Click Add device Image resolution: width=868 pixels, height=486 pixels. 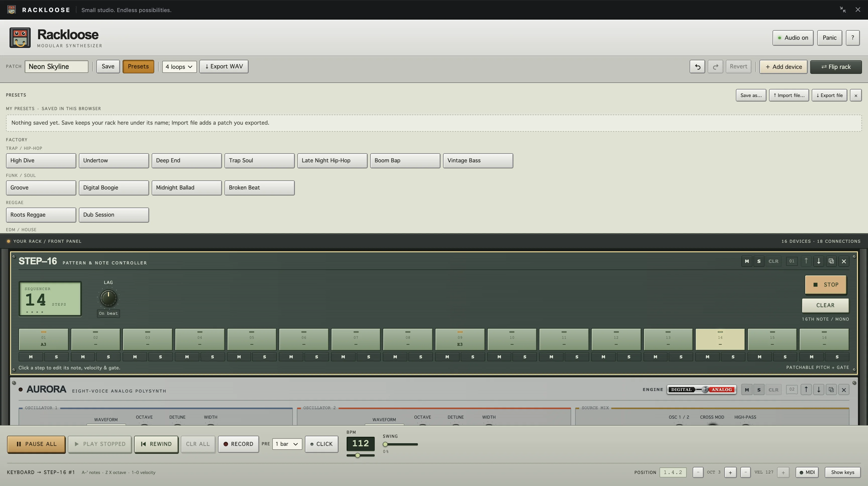[x=783, y=67]
